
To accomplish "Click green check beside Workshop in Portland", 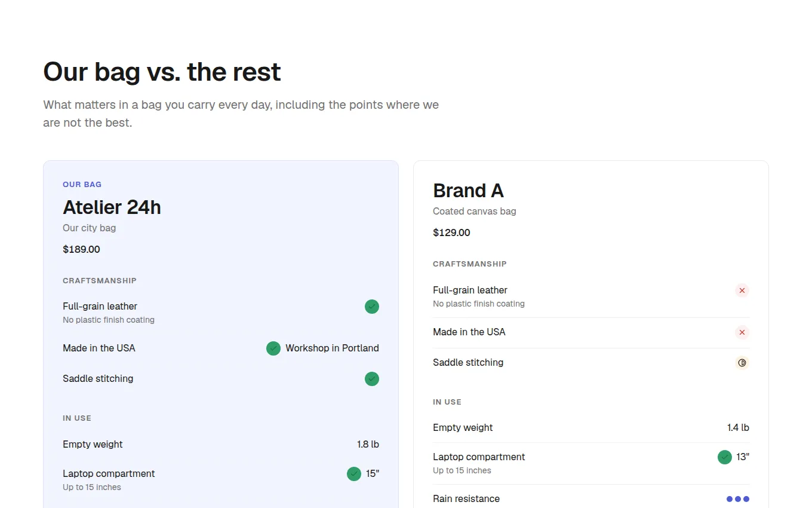I will [273, 348].
